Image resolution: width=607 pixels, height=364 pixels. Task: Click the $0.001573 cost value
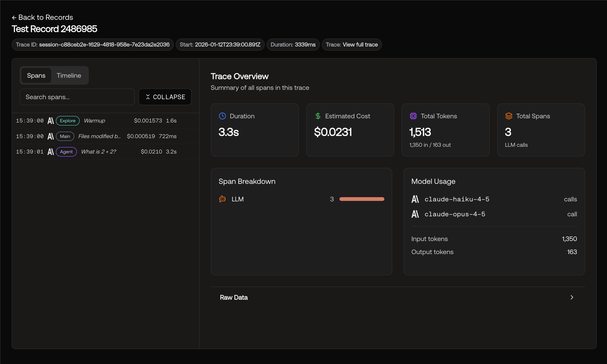coord(148,121)
